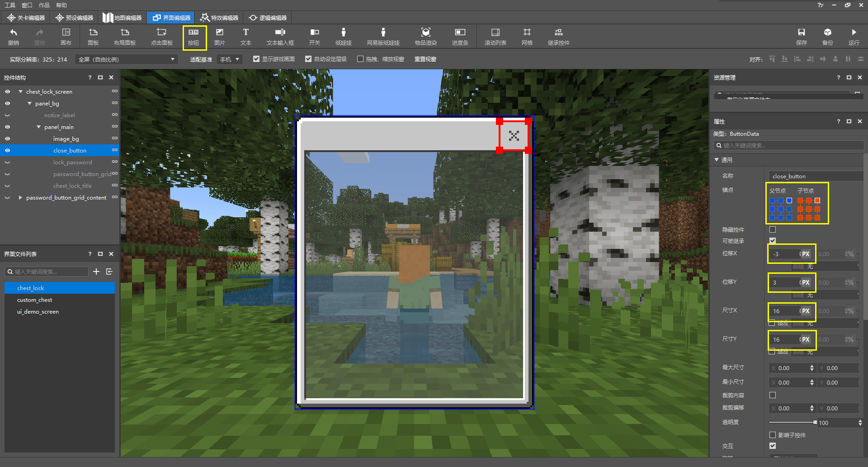Insert a Text Input Box (文本输入框)
Image resolution: width=868 pixels, height=467 pixels.
[x=280, y=37]
